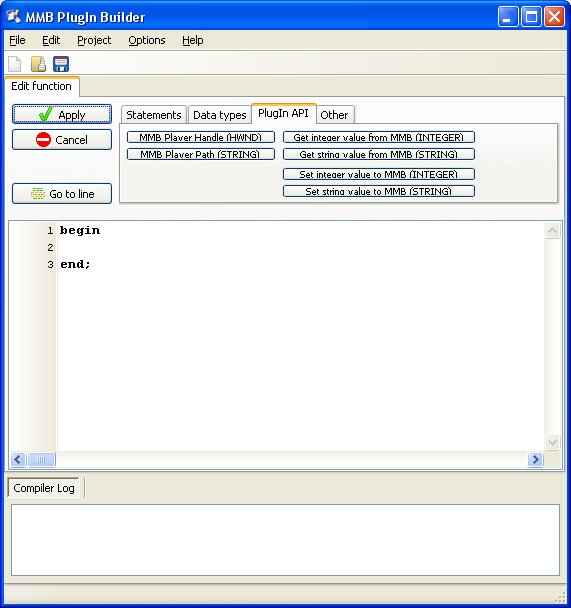The width and height of the screenshot is (571, 608).
Task: Switch to the Statements tab
Action: (154, 115)
